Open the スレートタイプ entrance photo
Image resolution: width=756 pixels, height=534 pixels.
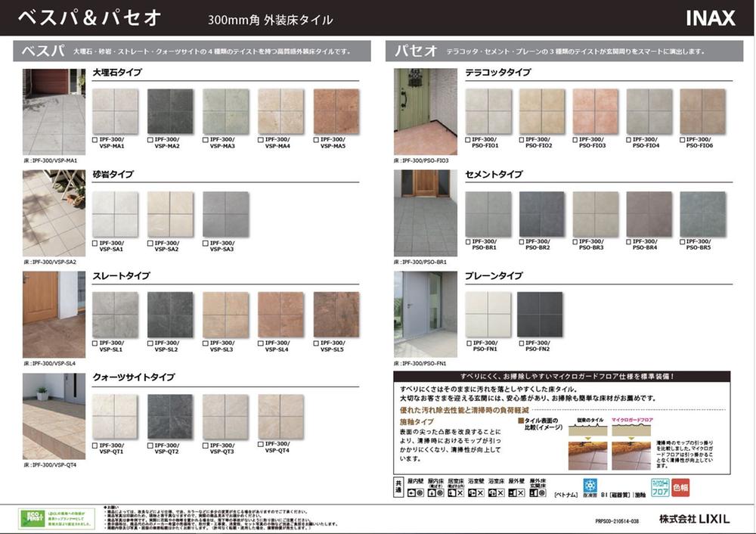[x=54, y=315]
